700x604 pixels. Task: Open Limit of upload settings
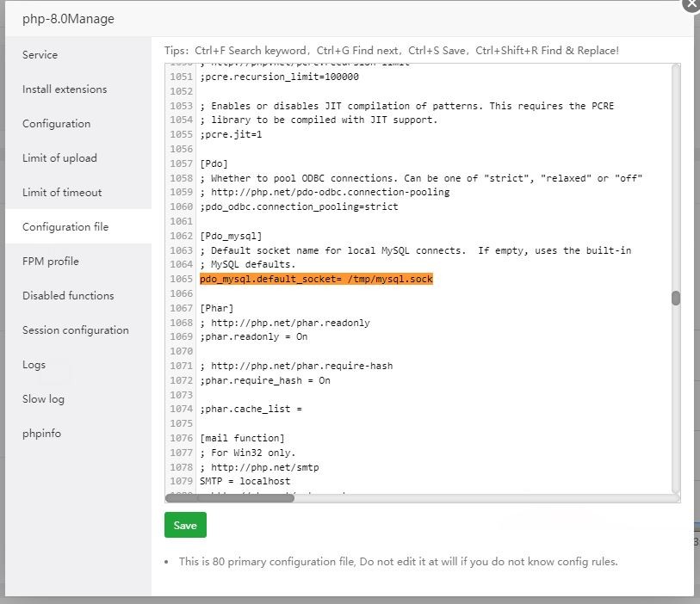[x=59, y=158]
